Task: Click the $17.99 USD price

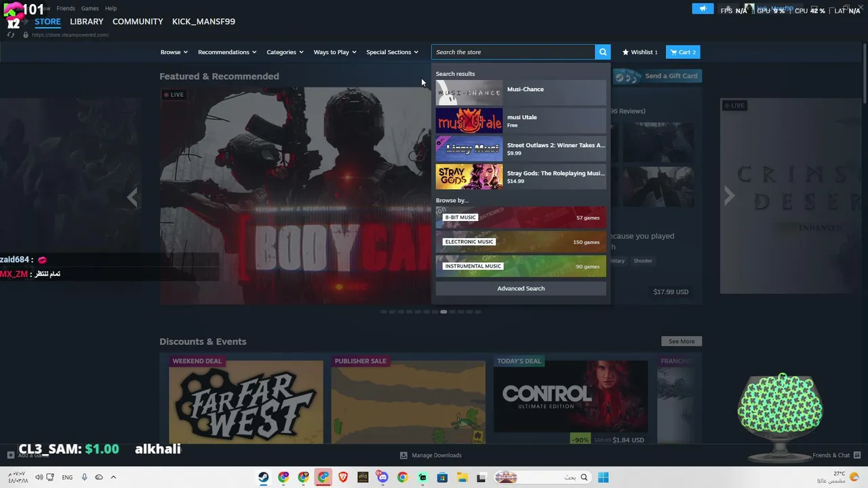Action: click(671, 292)
